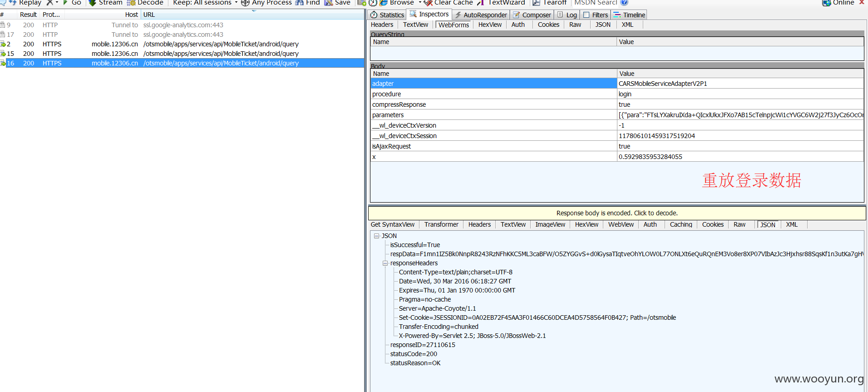This screenshot has height=392, width=868.
Task: Select session 15 in the list
Action: click(x=182, y=54)
